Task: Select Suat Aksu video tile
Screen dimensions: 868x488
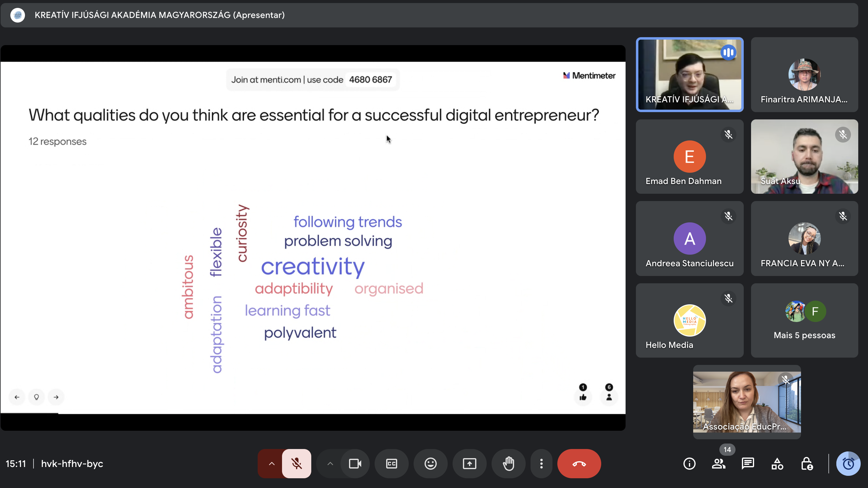Action: pyautogui.click(x=804, y=156)
